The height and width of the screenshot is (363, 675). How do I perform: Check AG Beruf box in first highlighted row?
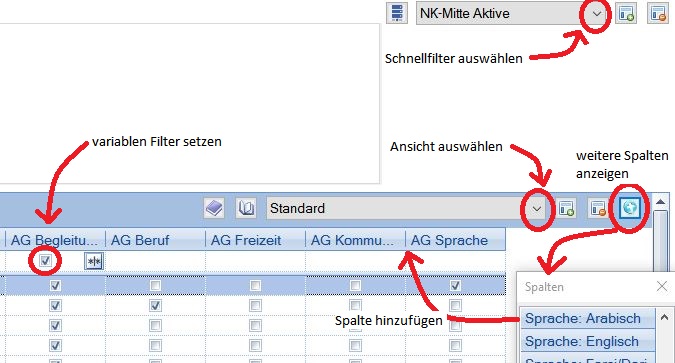[155, 285]
